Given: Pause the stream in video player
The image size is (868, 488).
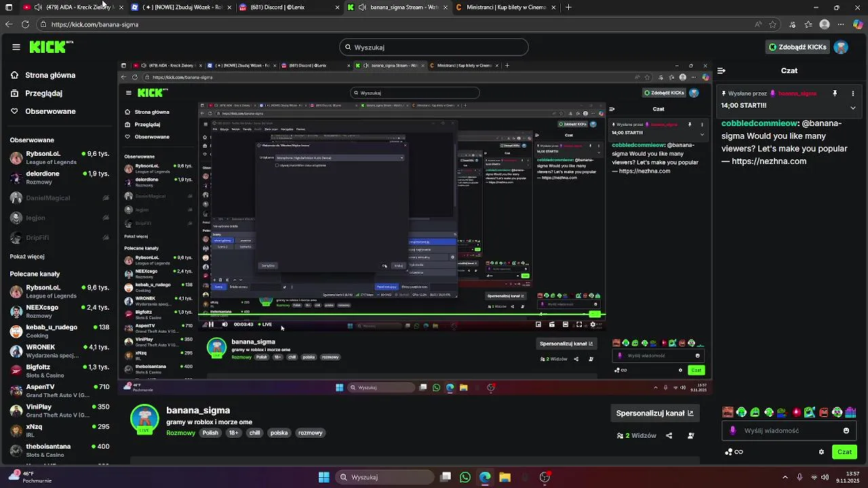Looking at the screenshot, I should (211, 325).
